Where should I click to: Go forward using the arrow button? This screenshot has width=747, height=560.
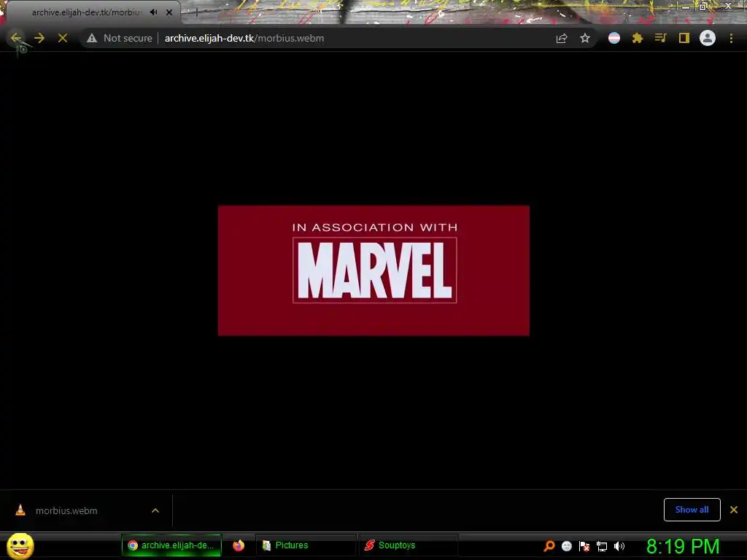click(39, 38)
